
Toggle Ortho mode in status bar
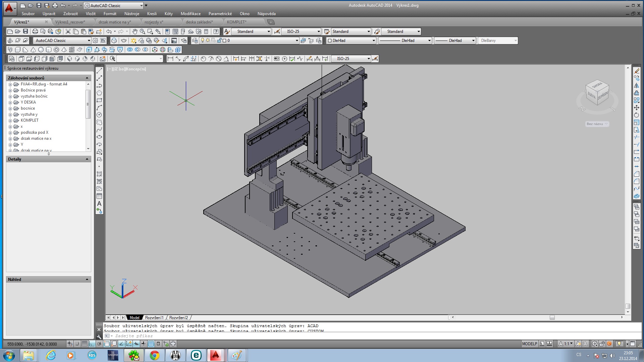click(x=92, y=344)
